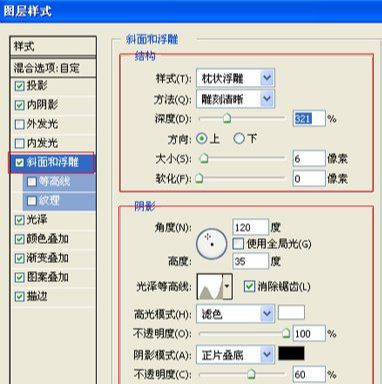Select the 描边 effect row label
This screenshot has height=384, width=382.
(x=37, y=296)
